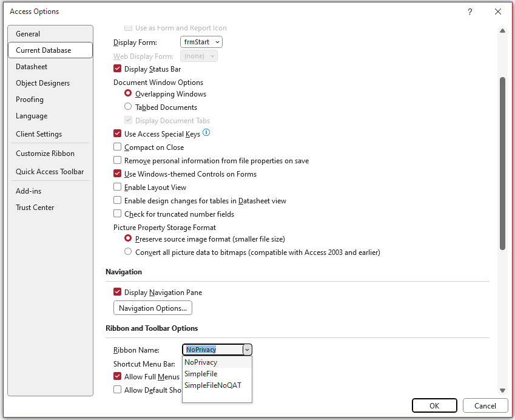Image resolution: width=515 pixels, height=420 pixels.
Task: Check for truncated number fields checkbox
Action: (117, 214)
